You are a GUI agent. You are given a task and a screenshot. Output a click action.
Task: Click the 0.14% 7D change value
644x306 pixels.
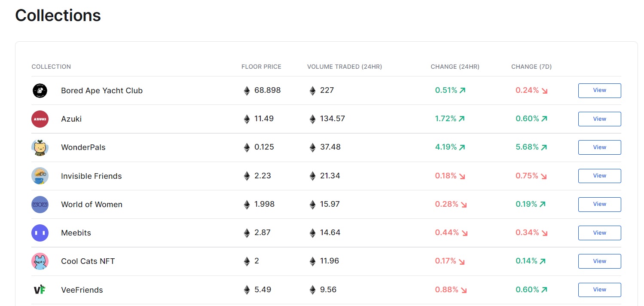[x=527, y=261]
